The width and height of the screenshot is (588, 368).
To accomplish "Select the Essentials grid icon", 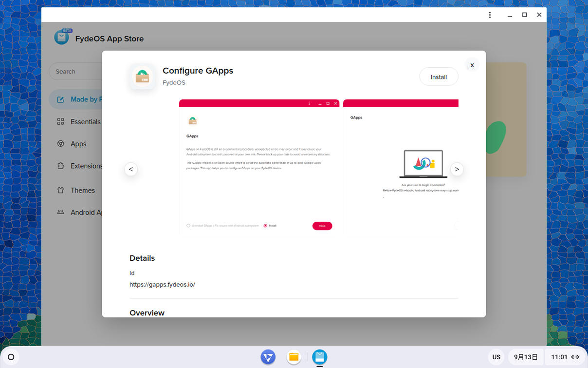I will (60, 122).
